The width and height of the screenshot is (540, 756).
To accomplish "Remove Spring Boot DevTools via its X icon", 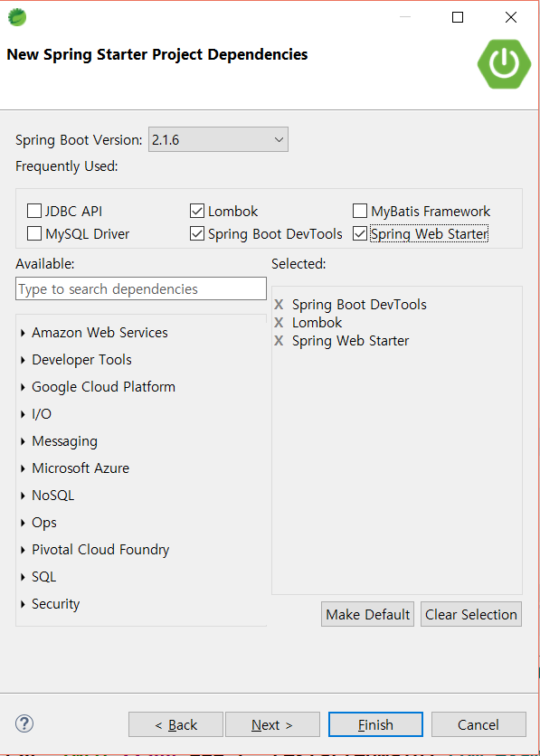I will click(x=279, y=305).
